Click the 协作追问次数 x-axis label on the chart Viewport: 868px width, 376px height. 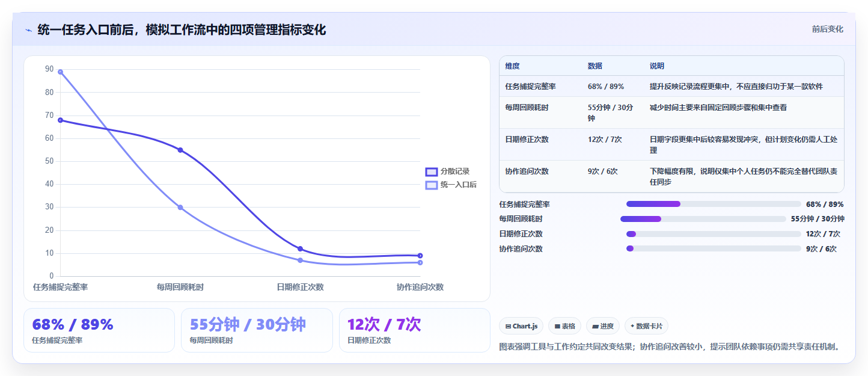pos(420,287)
